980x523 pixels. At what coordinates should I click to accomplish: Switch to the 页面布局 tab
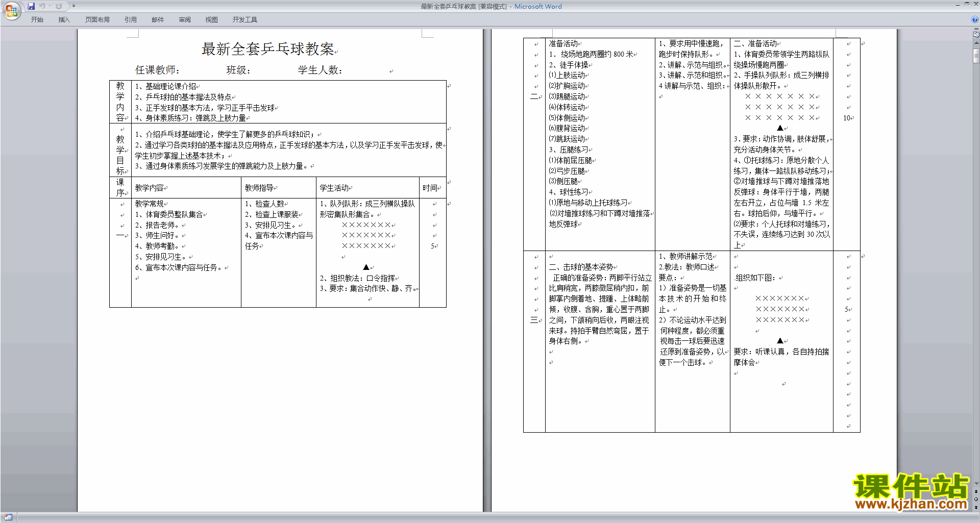click(97, 20)
